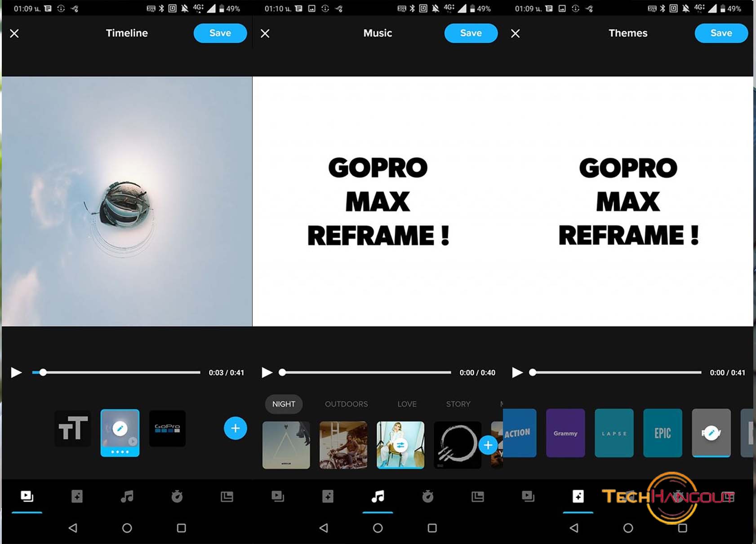Click the GOPRO MAX REFRAME preview on Music screen
Image resolution: width=756 pixels, height=544 pixels.
click(x=378, y=201)
